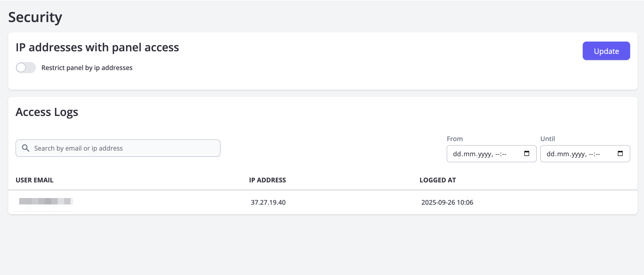Click the USER EMAIL column header
Viewport: 644px width, 275px height.
pyautogui.click(x=35, y=180)
